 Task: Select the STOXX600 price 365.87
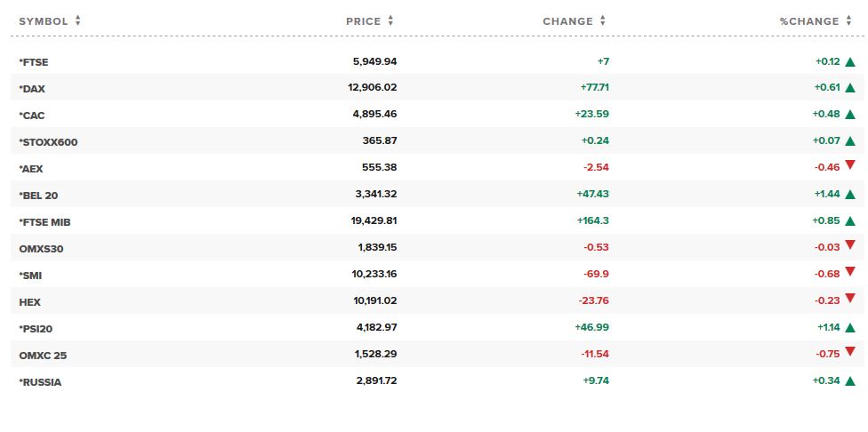coord(380,140)
